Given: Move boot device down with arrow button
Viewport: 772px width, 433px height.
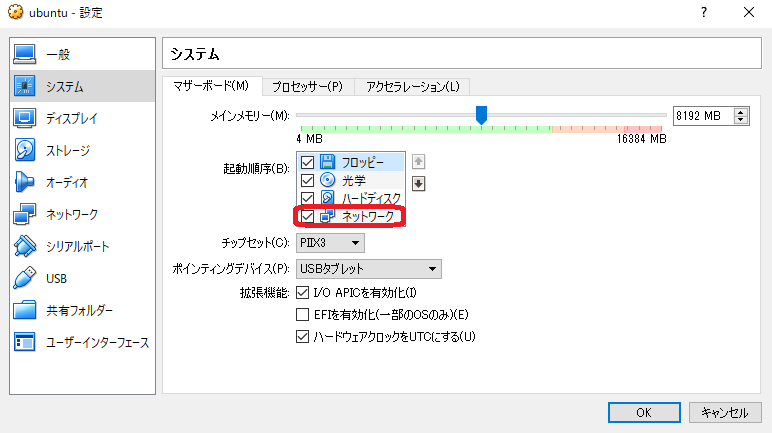Looking at the screenshot, I should [418, 184].
